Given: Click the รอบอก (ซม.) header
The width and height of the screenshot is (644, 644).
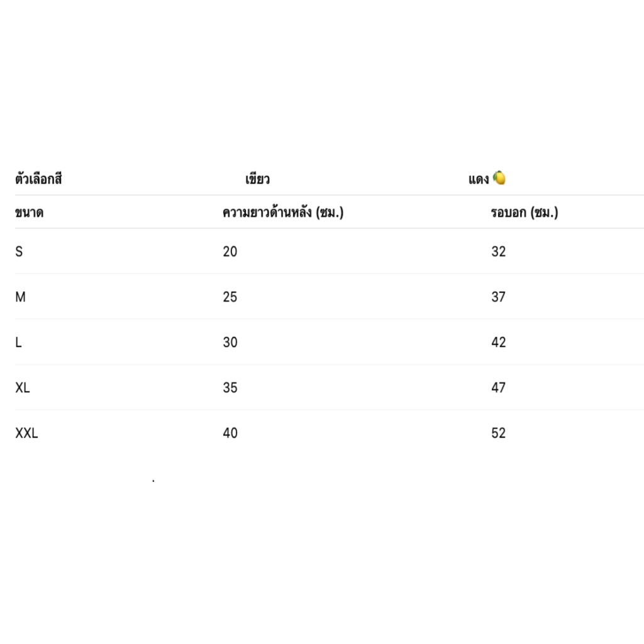Looking at the screenshot, I should pyautogui.click(x=525, y=213).
